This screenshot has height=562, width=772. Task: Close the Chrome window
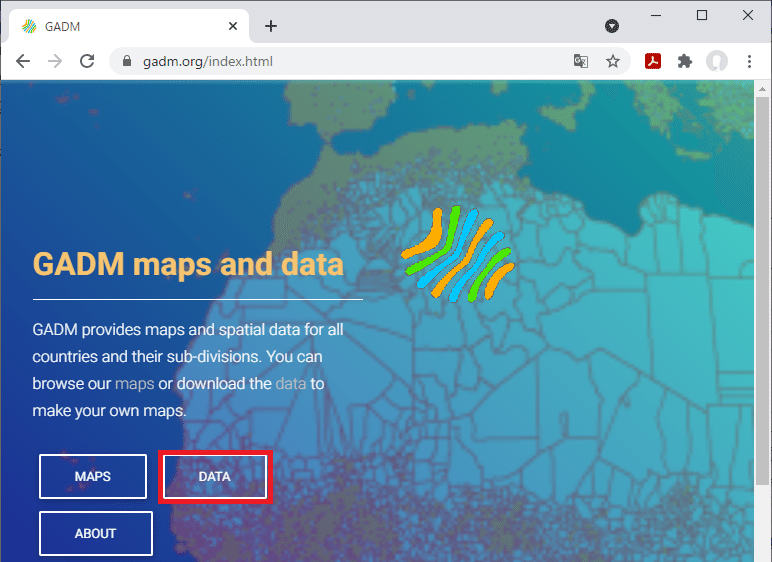(x=748, y=15)
